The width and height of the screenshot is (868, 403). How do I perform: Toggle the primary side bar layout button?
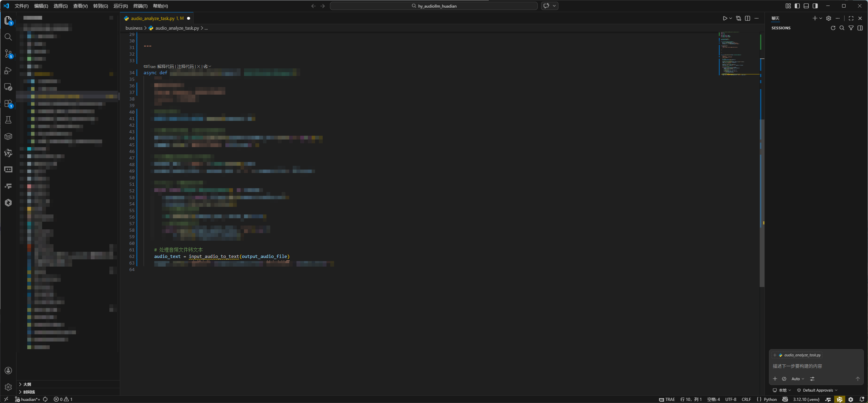pos(797,6)
